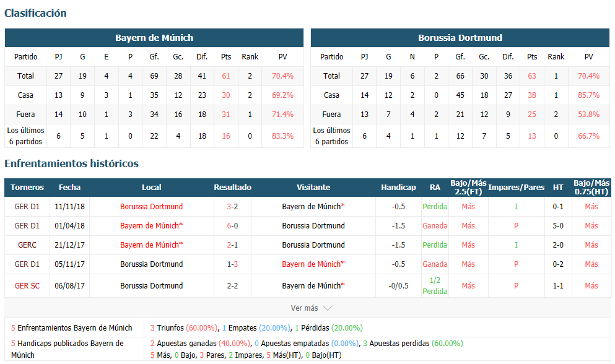Select 3 Triunfos (60.00%) summary text
This screenshot has height=364, width=615.
point(184,328)
